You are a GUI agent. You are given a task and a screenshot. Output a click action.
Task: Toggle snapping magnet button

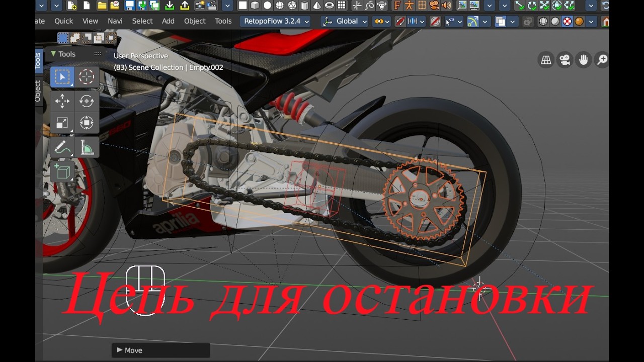(400, 22)
